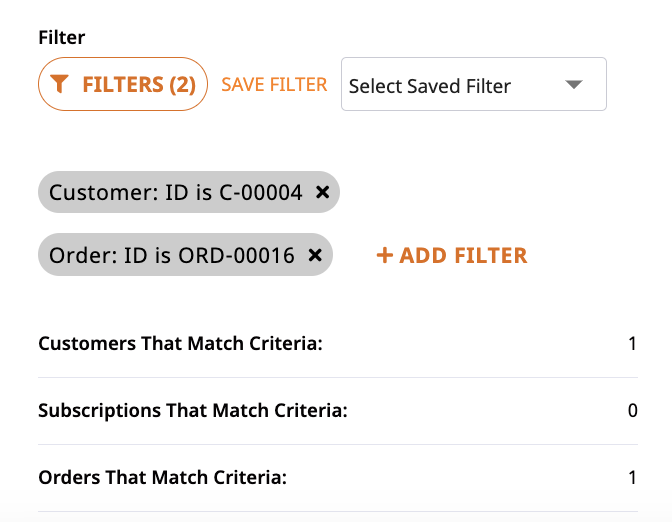672x522 pixels.
Task: Click the plus icon beside Add Filter
Action: point(384,255)
